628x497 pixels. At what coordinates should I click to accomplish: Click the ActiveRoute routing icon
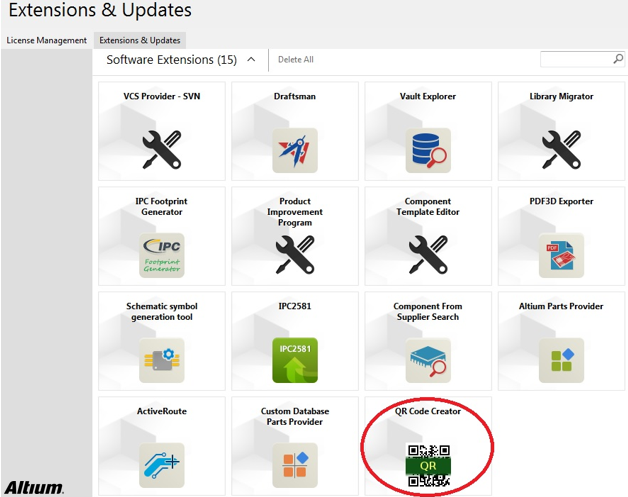click(x=162, y=465)
